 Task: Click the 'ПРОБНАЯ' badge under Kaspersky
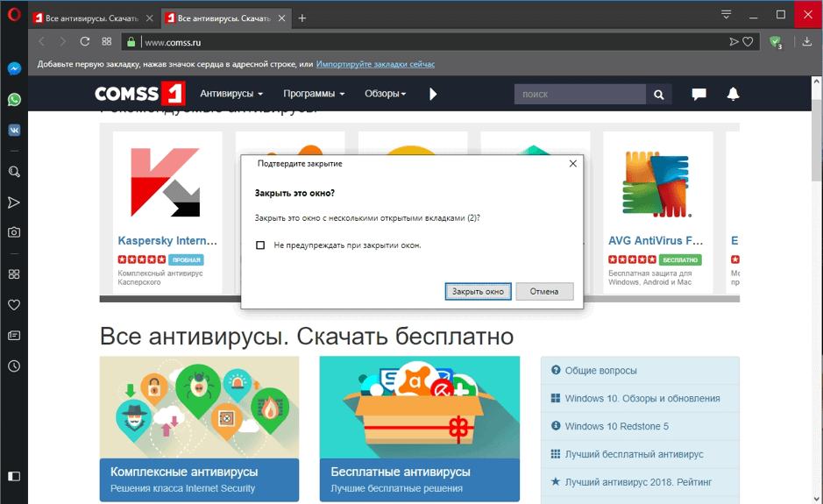point(187,259)
